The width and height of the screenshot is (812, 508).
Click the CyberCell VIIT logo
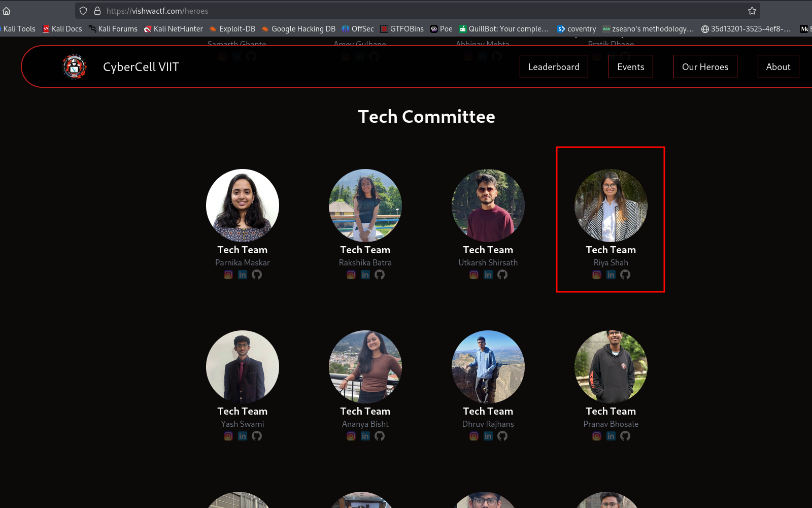click(x=75, y=67)
